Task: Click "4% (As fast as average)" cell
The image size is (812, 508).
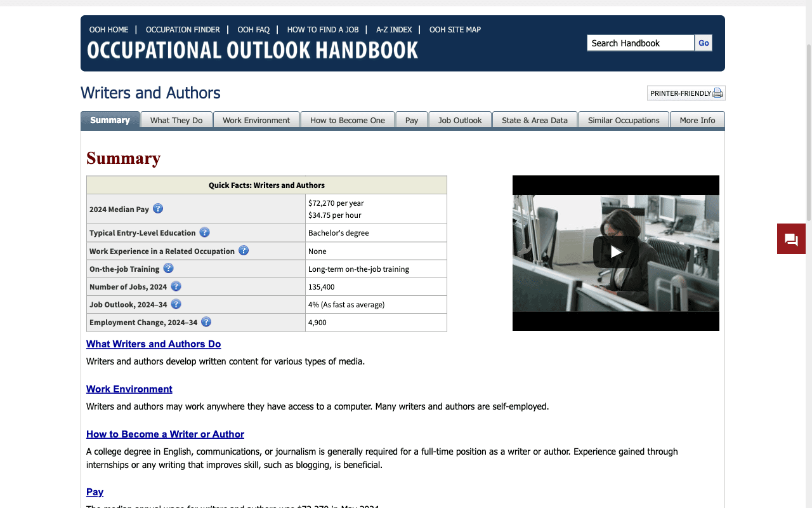Action: 376,304
